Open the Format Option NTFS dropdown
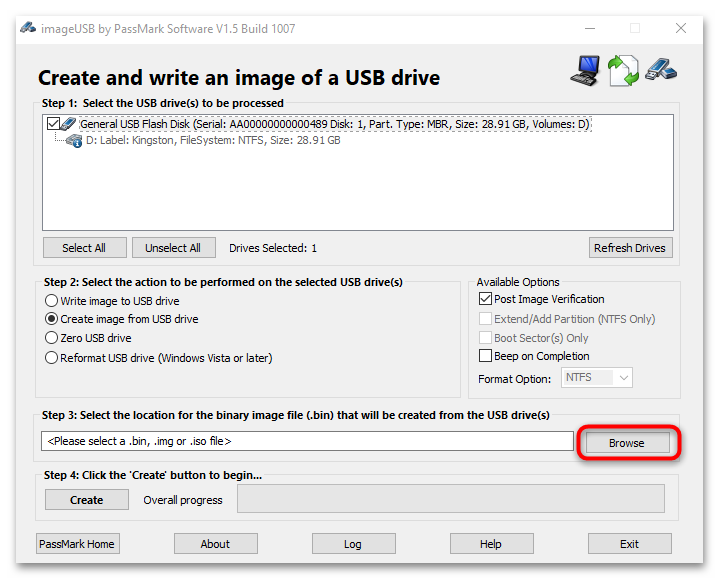719x579 pixels. [597, 378]
